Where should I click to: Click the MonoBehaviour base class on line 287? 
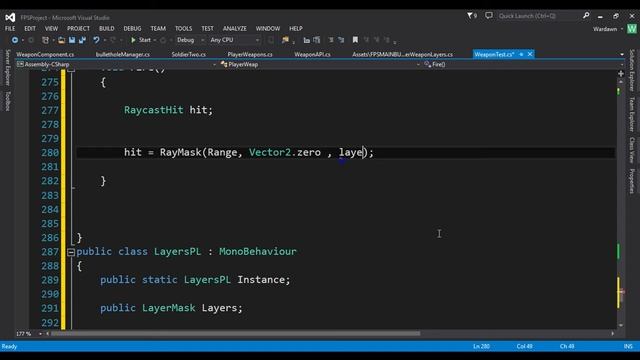(x=258, y=251)
